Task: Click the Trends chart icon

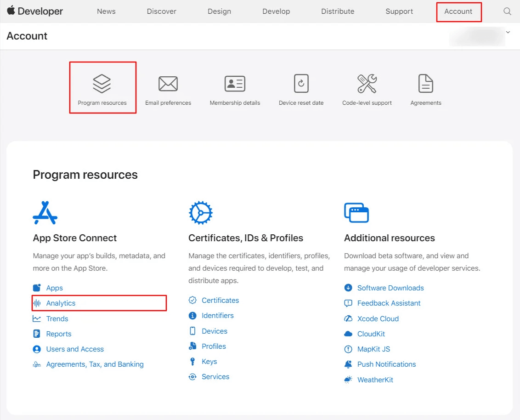Action: 37,318
